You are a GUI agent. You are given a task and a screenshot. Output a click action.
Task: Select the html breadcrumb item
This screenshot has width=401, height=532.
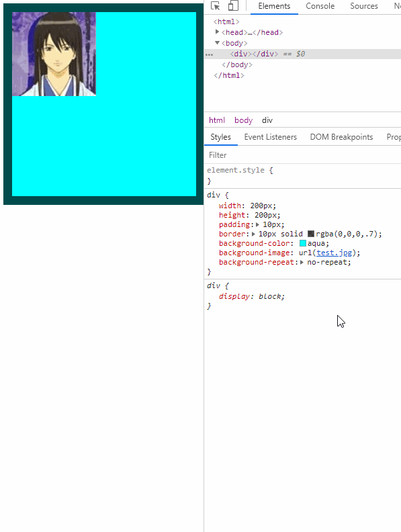click(217, 120)
